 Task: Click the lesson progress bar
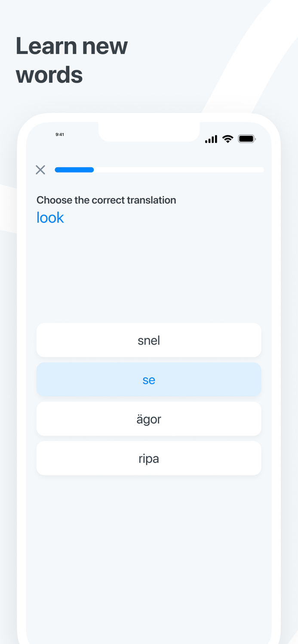point(159,170)
